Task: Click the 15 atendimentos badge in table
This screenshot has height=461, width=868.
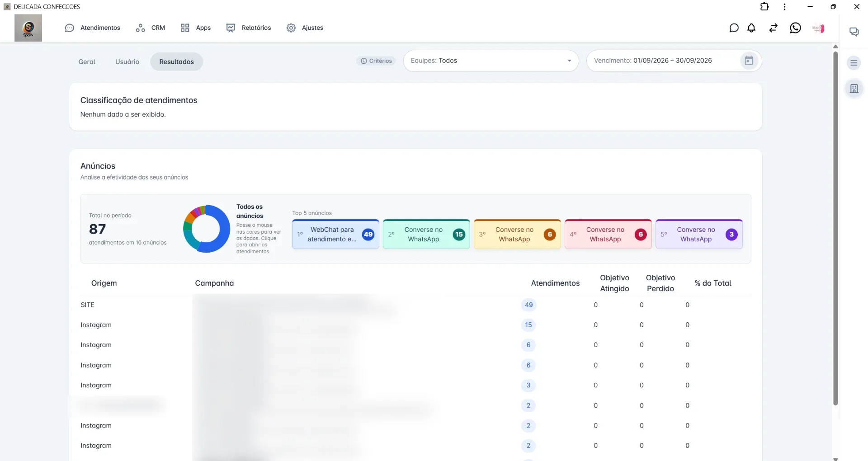Action: click(528, 325)
